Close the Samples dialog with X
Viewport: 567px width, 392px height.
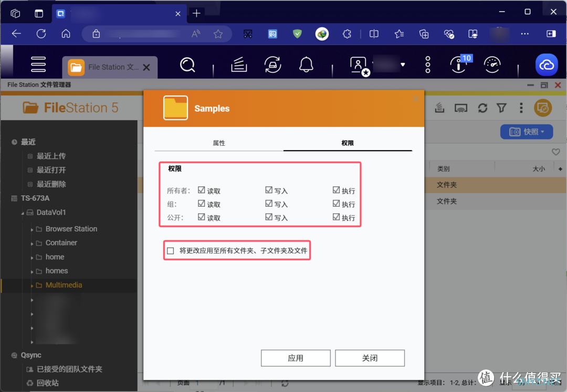(x=415, y=99)
